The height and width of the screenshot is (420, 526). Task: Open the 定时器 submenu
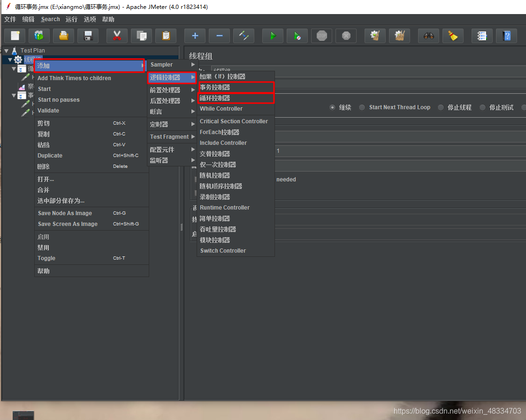[172, 124]
